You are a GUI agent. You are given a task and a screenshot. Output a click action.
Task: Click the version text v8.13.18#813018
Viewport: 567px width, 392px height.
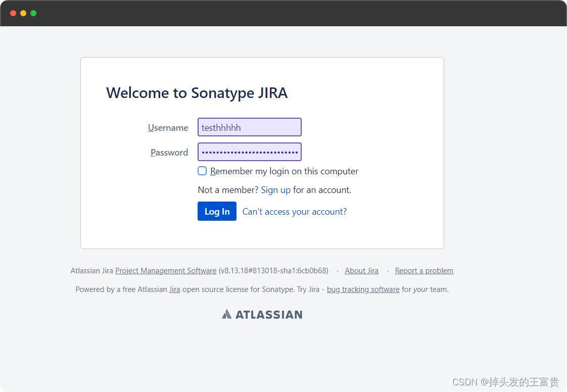tap(273, 270)
